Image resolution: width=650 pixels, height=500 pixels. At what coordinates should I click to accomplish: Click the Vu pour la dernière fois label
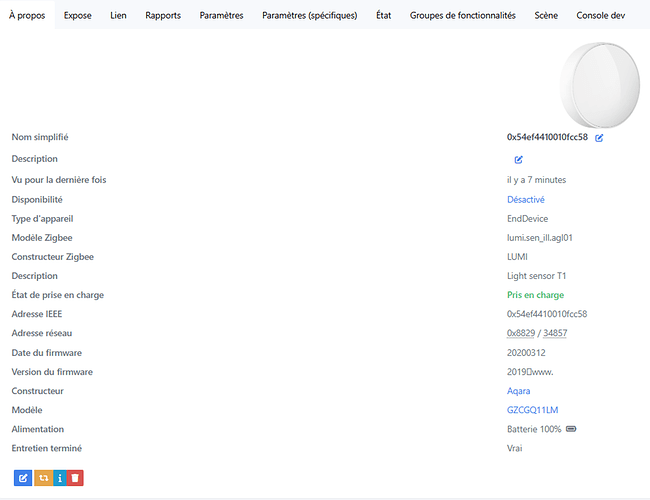coord(59,180)
